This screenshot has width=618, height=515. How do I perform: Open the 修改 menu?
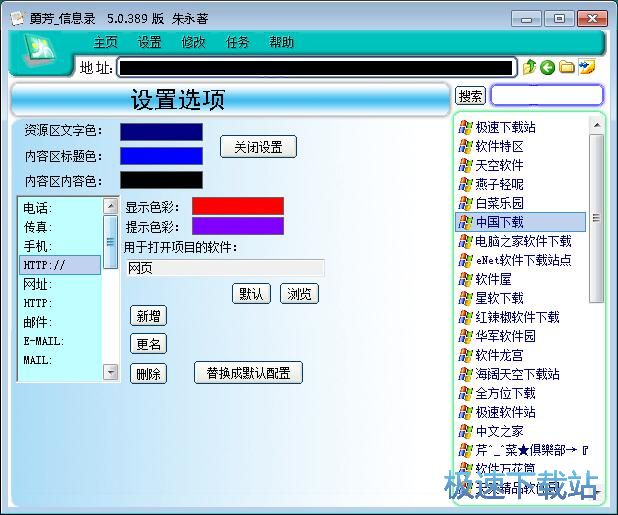coord(193,42)
